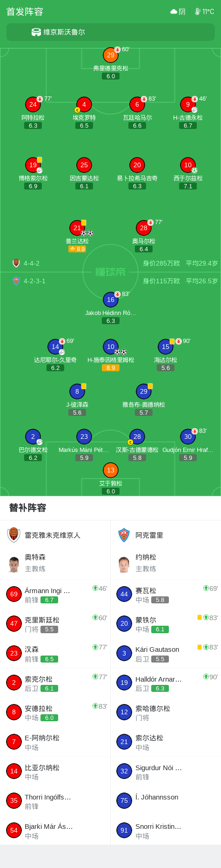Select captain number 4 埃克罗特

84,104
